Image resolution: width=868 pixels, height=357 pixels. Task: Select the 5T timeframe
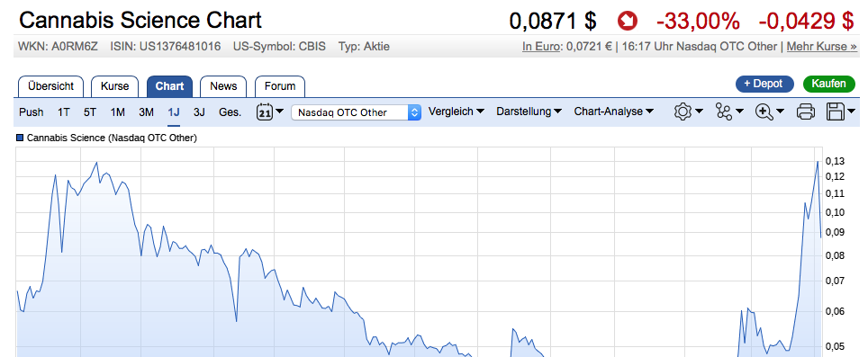[90, 112]
